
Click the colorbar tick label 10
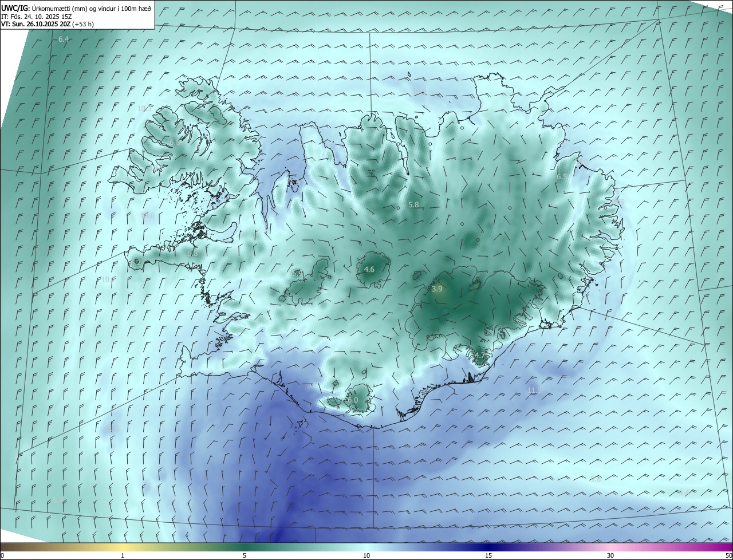coord(366,555)
